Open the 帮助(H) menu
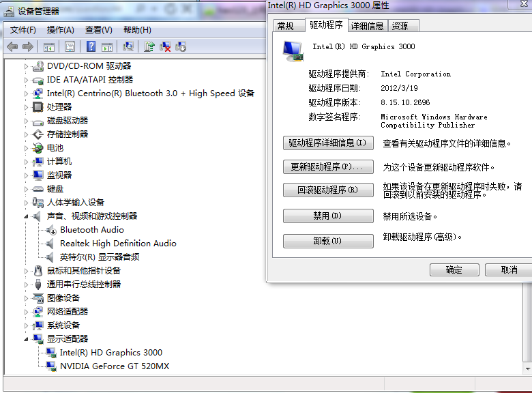Screen dimensions: 532x393 [x=137, y=30]
